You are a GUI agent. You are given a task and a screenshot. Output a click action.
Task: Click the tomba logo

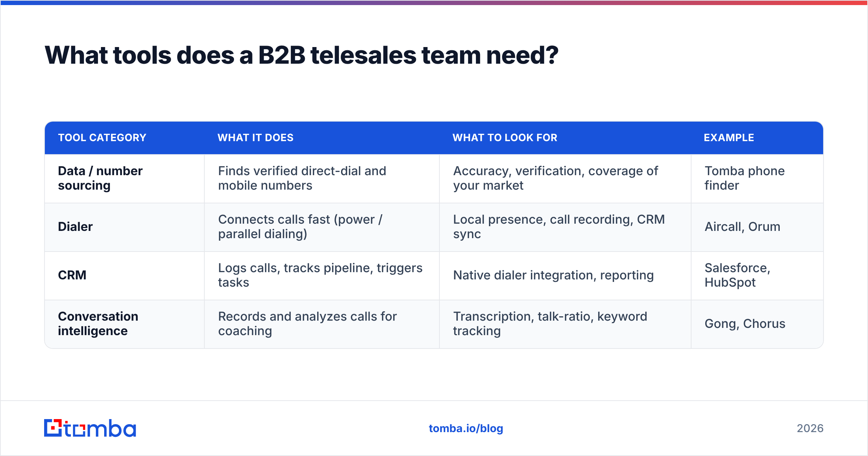pos(90,428)
